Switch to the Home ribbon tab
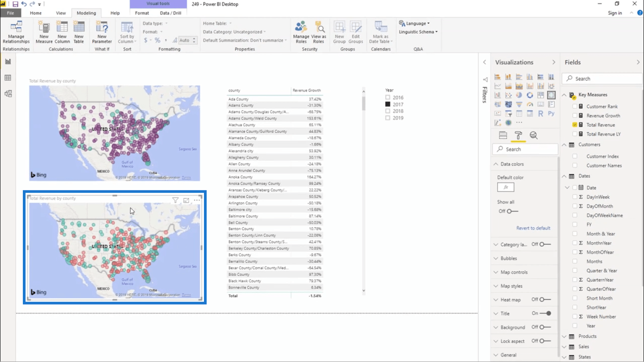Viewport: 644px width, 362px height. 35,13
